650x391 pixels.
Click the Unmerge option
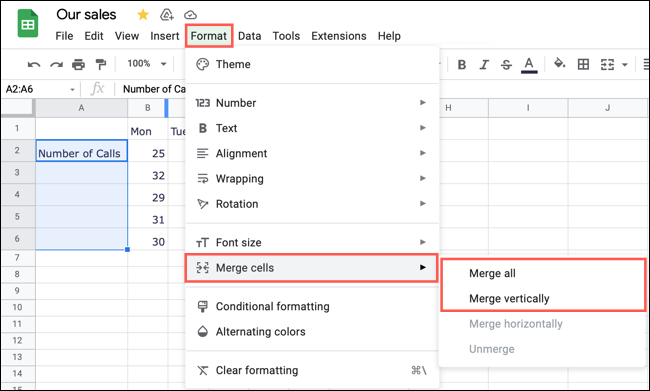(x=543, y=349)
